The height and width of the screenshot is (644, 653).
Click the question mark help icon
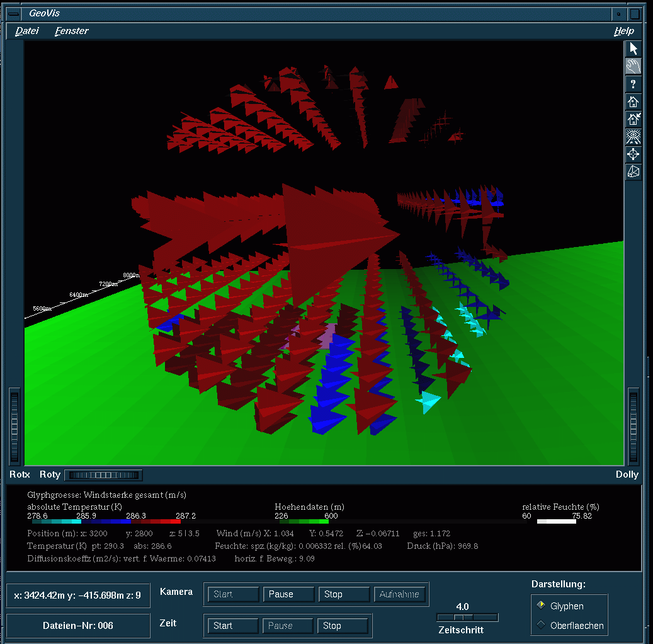point(633,84)
